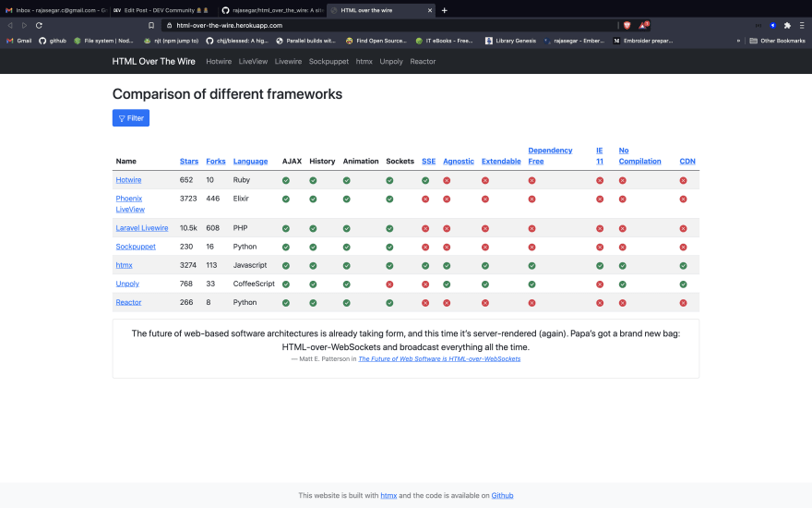Screen dimensions: 812x508
Task: Click the browser back arrow
Action: pos(10,25)
